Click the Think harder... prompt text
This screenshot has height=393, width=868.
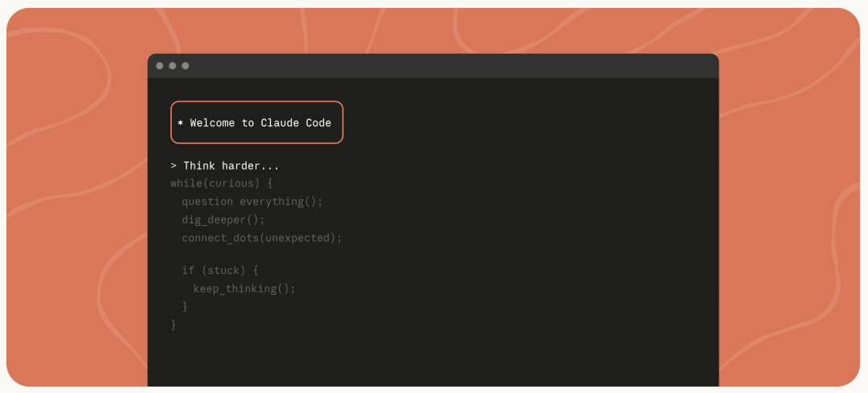pyautogui.click(x=231, y=166)
